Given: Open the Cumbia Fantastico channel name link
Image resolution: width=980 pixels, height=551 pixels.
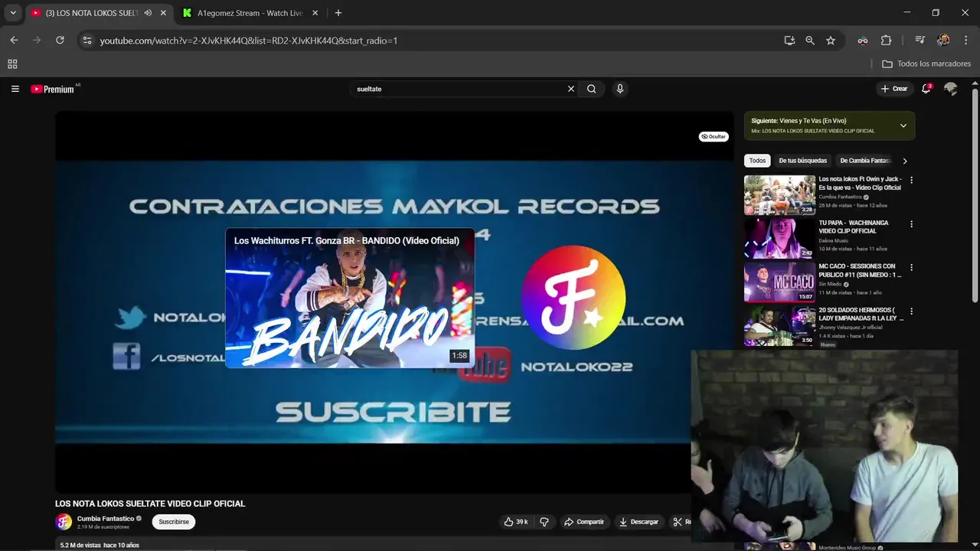Looking at the screenshot, I should coord(106,518).
